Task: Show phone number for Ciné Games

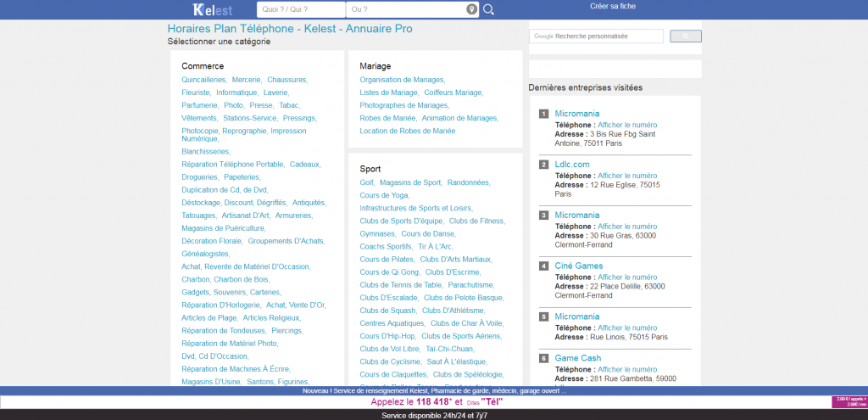Action: point(627,277)
